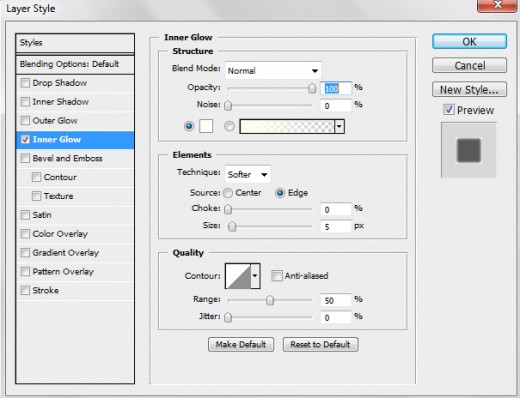
Task: Enable the Pattern Overlay checkbox
Action: coord(25,271)
